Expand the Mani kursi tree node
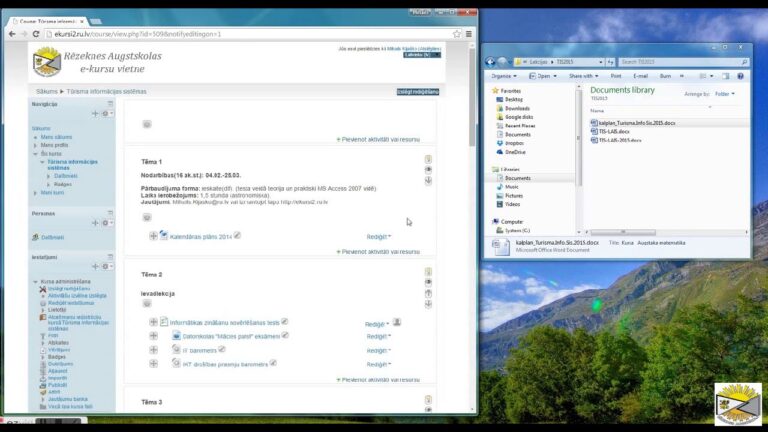The image size is (768, 432). 35,193
